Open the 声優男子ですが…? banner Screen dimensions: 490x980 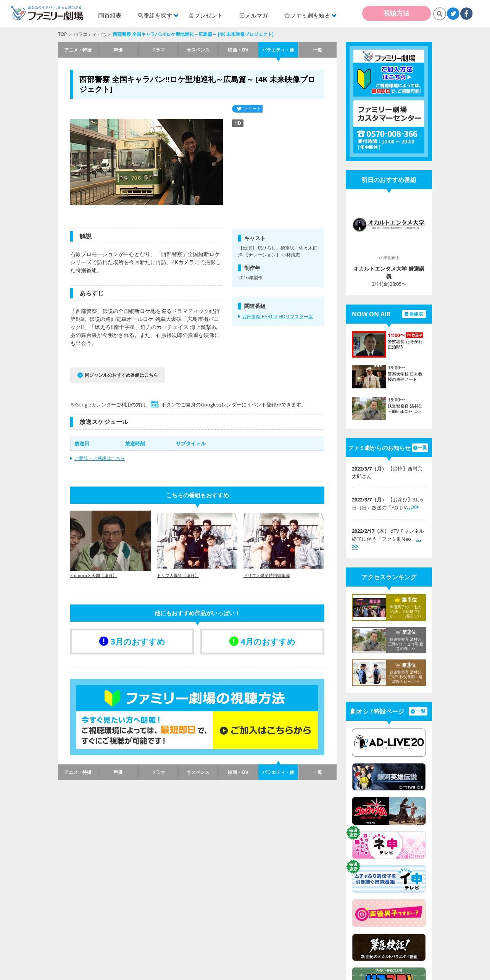click(x=389, y=913)
